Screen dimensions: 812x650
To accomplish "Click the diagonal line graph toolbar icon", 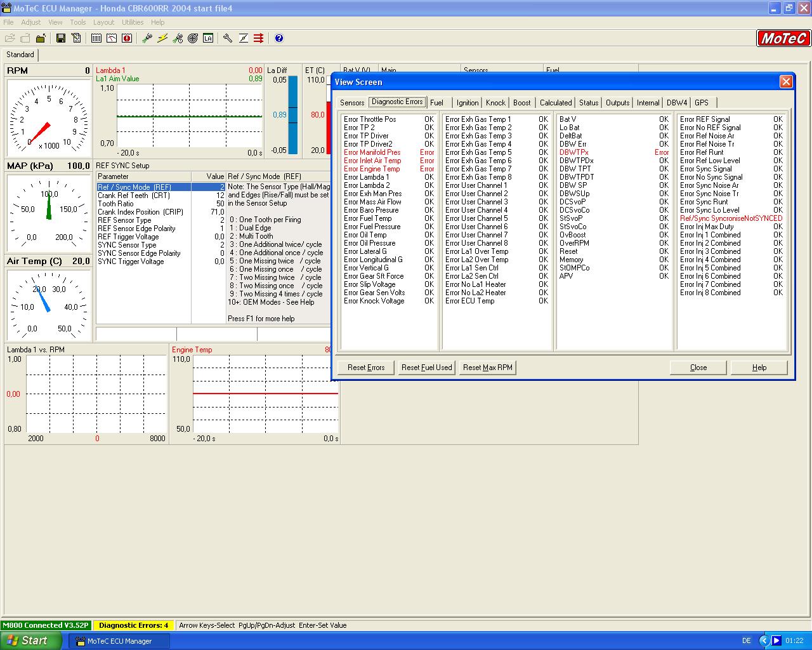I will coord(243,38).
